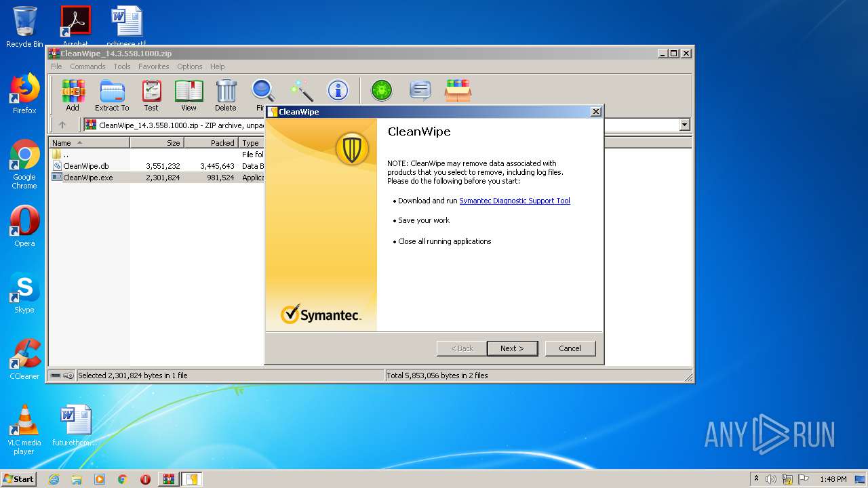Click the View toolbar icon in WinRAR
Screen dimensions: 868x488
click(189, 95)
